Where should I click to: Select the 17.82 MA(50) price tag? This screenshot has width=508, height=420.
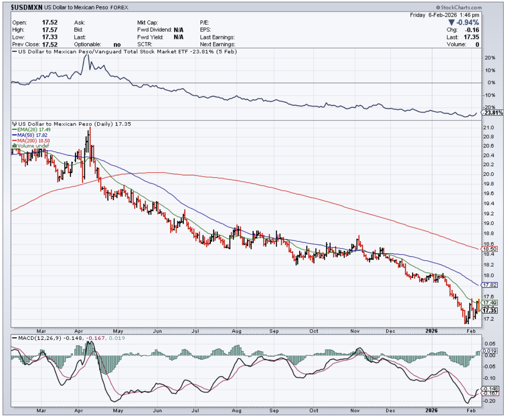[489, 285]
